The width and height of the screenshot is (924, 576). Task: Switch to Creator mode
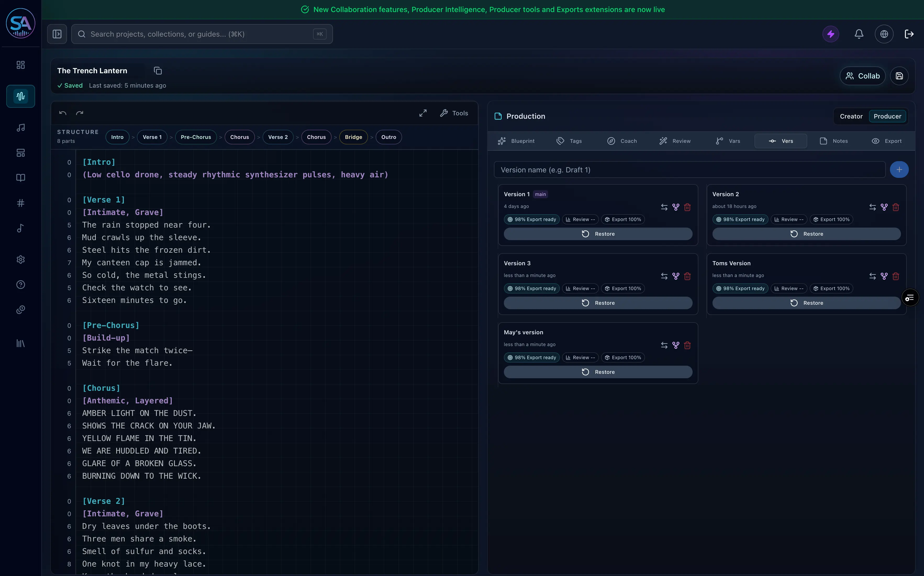point(851,116)
